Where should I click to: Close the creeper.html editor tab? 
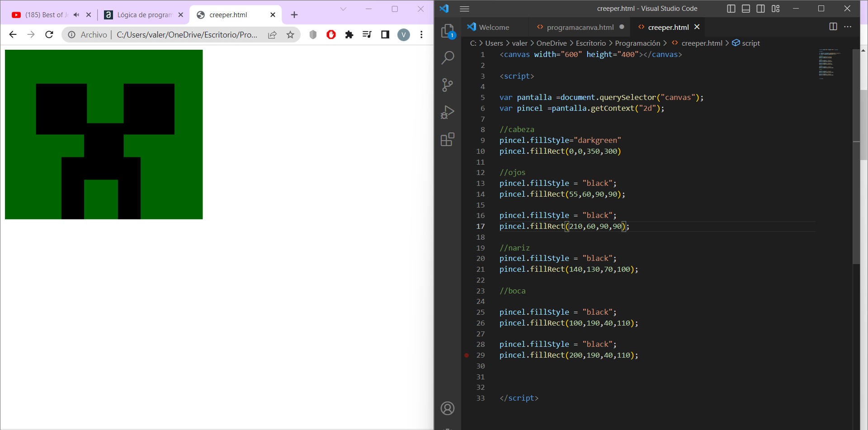[697, 27]
